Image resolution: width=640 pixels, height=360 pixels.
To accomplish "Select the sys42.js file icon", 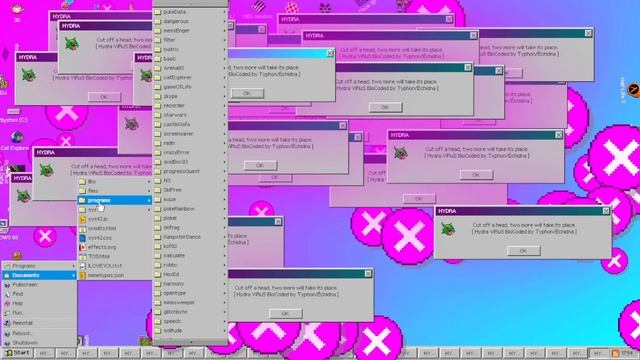I will point(82,219).
